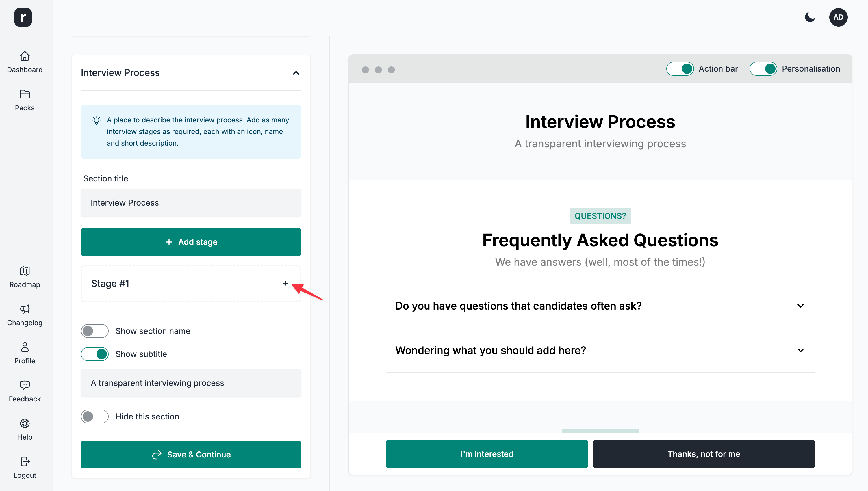The width and height of the screenshot is (868, 491).
Task: Toggle dark mode with the moon icon
Action: (810, 17)
